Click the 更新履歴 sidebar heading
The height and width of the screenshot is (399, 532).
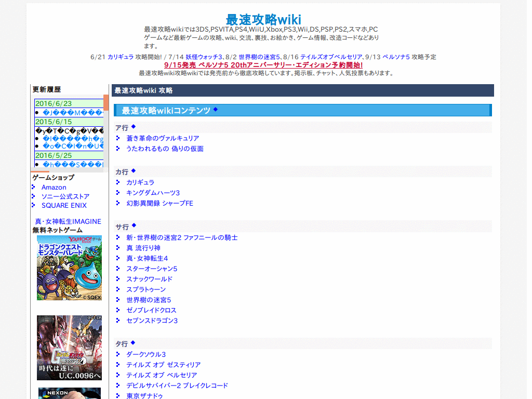[x=46, y=89]
